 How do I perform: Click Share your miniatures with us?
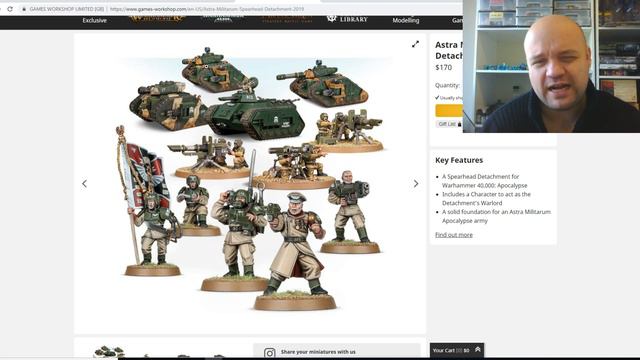pyautogui.click(x=318, y=351)
